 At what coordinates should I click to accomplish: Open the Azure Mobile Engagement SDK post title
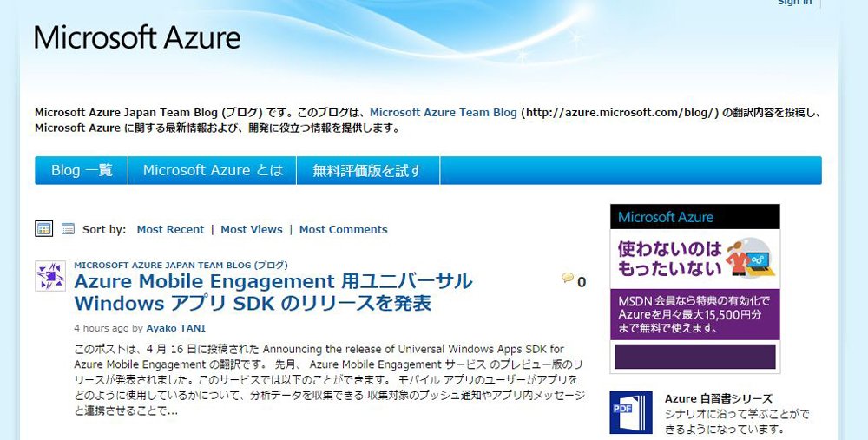coord(273,292)
